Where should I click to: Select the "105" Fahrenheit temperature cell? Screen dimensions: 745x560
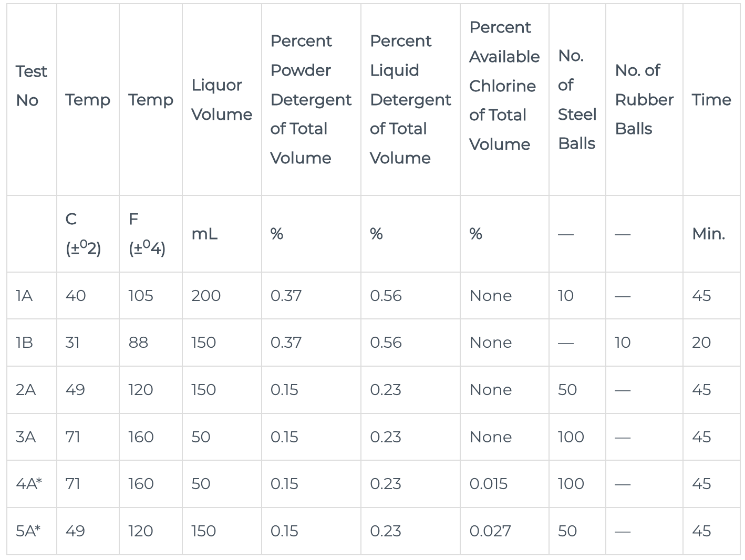(141, 296)
